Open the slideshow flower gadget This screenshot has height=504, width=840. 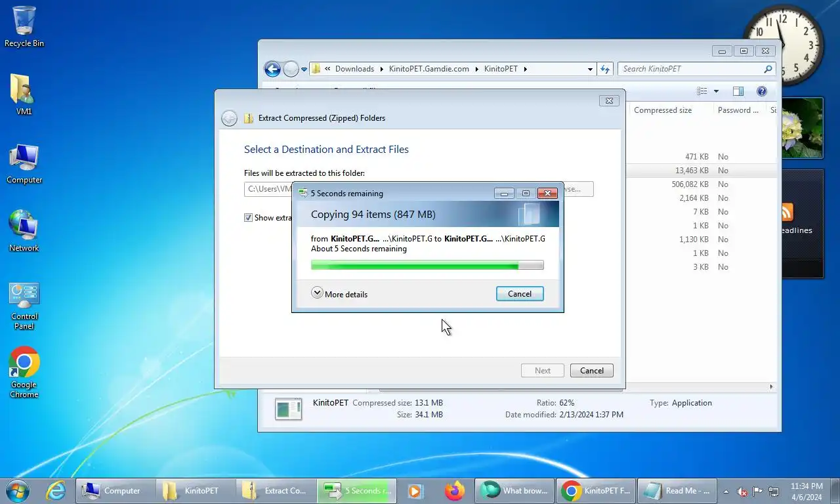click(x=803, y=128)
